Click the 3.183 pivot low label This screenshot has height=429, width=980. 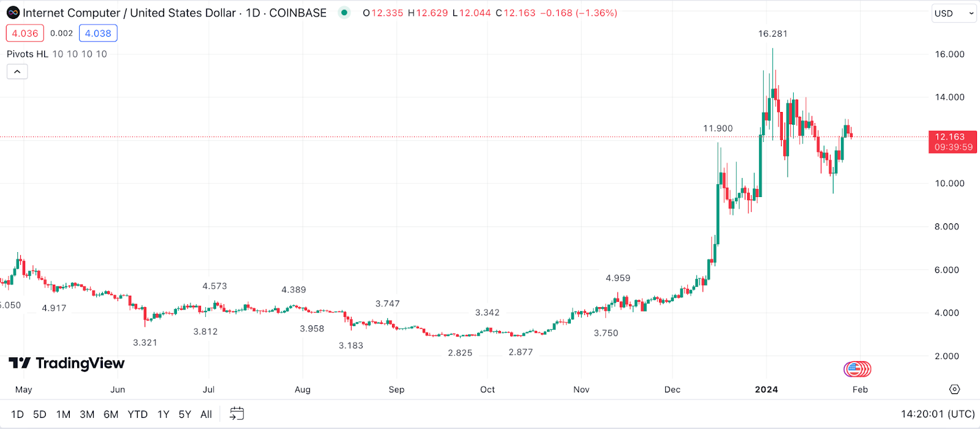pyautogui.click(x=351, y=346)
